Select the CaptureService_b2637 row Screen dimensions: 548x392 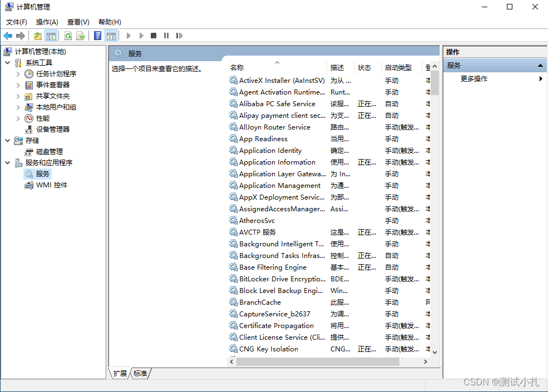coord(329,314)
